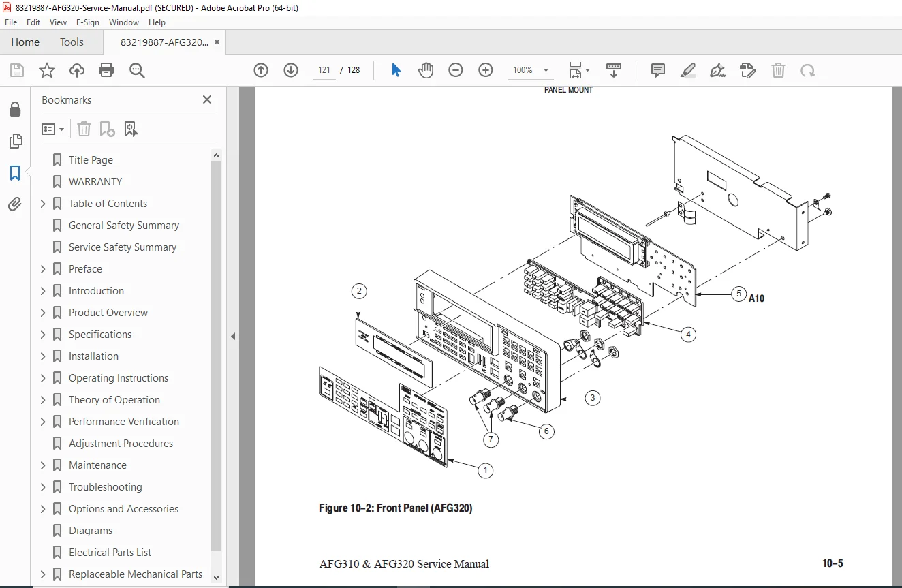Activate the Hand pan tool

pyautogui.click(x=426, y=70)
